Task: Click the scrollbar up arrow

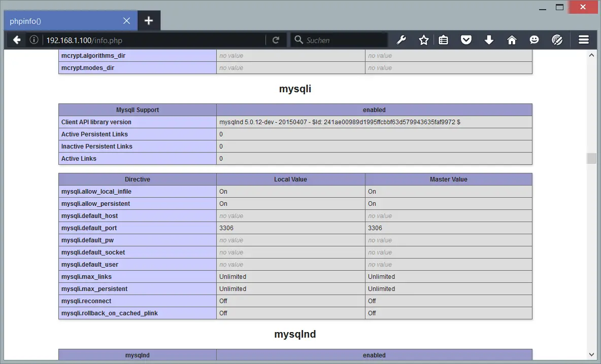Action: coord(591,55)
